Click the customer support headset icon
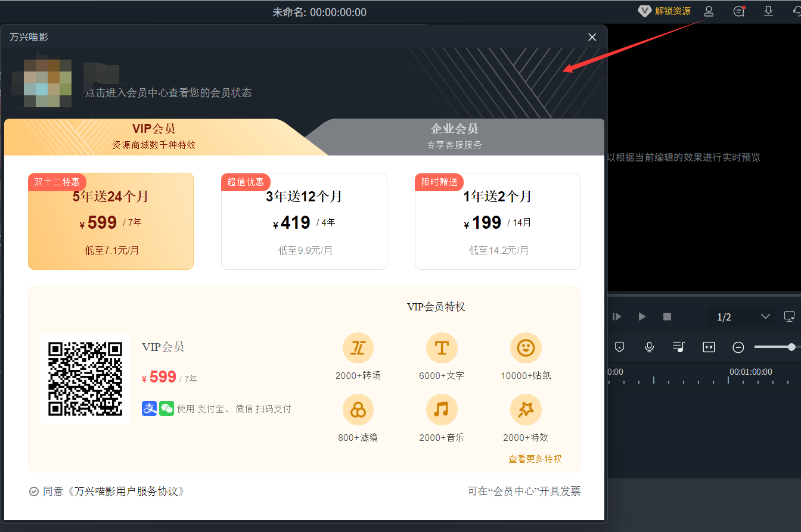 point(796,11)
